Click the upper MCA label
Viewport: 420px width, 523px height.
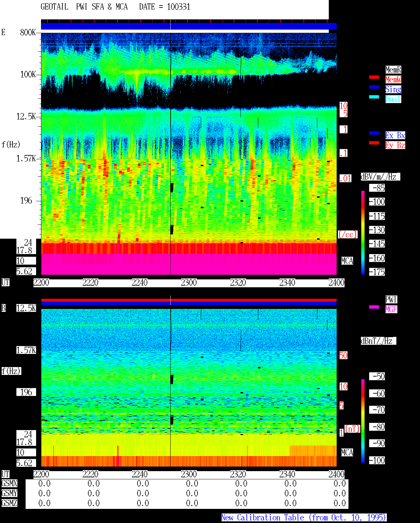[347, 261]
